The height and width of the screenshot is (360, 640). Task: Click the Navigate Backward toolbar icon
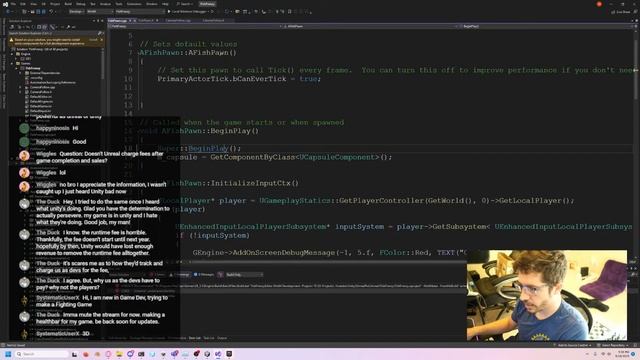tap(8, 12)
